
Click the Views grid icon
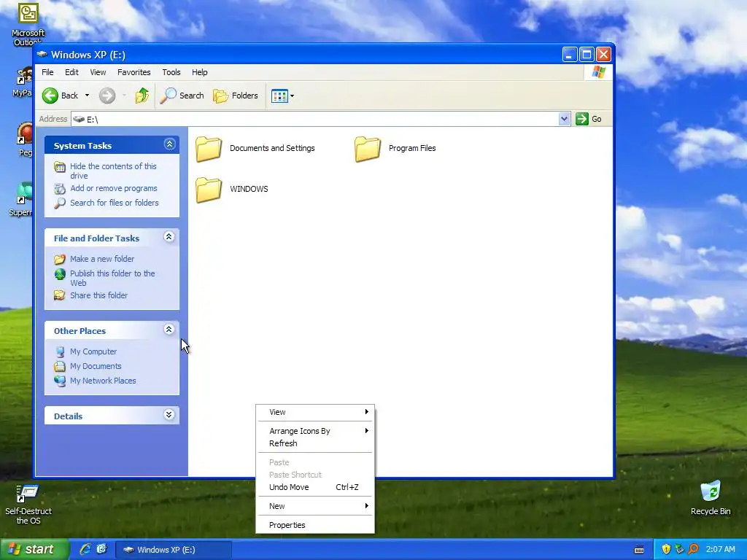[x=279, y=96]
